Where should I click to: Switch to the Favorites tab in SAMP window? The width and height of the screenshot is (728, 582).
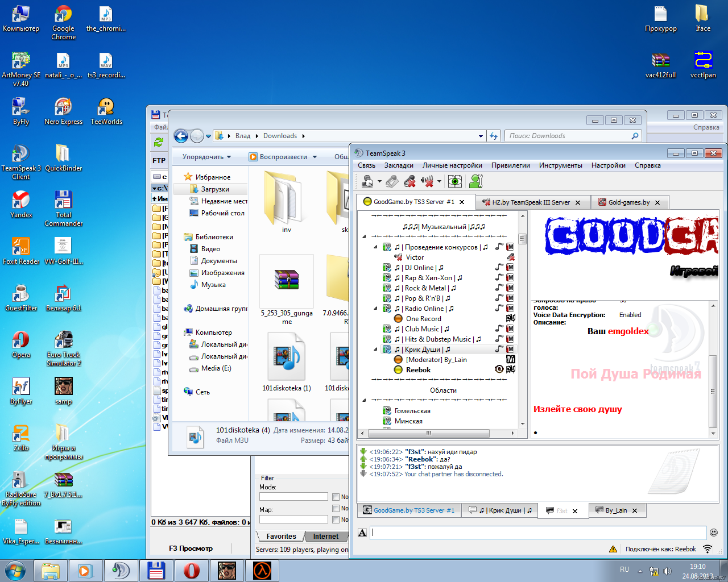tap(281, 537)
